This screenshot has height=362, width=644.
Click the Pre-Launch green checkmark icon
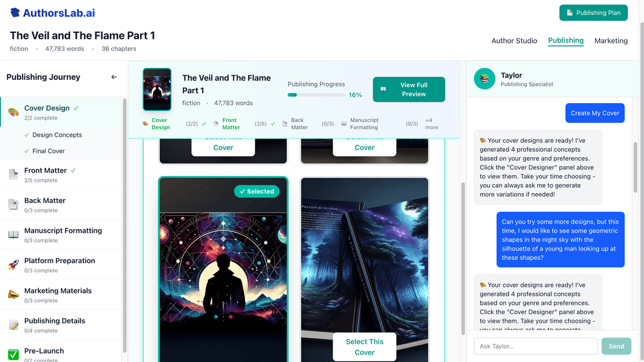pos(14,354)
